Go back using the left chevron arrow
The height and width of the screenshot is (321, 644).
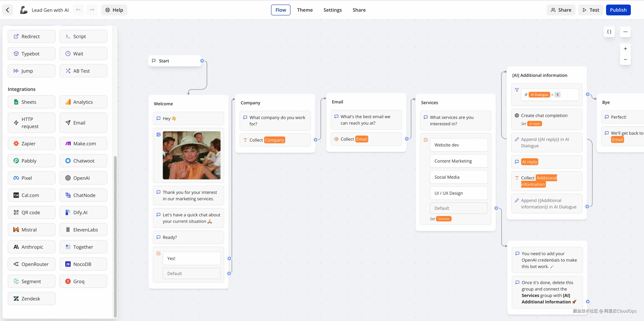(x=7, y=10)
